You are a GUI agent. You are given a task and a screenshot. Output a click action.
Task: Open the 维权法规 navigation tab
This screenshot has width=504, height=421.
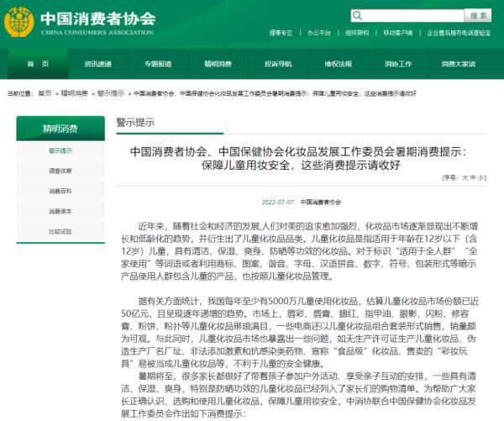coord(339,64)
